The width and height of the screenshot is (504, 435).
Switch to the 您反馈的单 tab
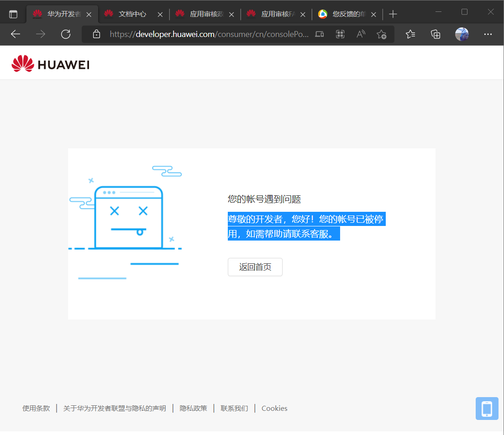coord(348,14)
